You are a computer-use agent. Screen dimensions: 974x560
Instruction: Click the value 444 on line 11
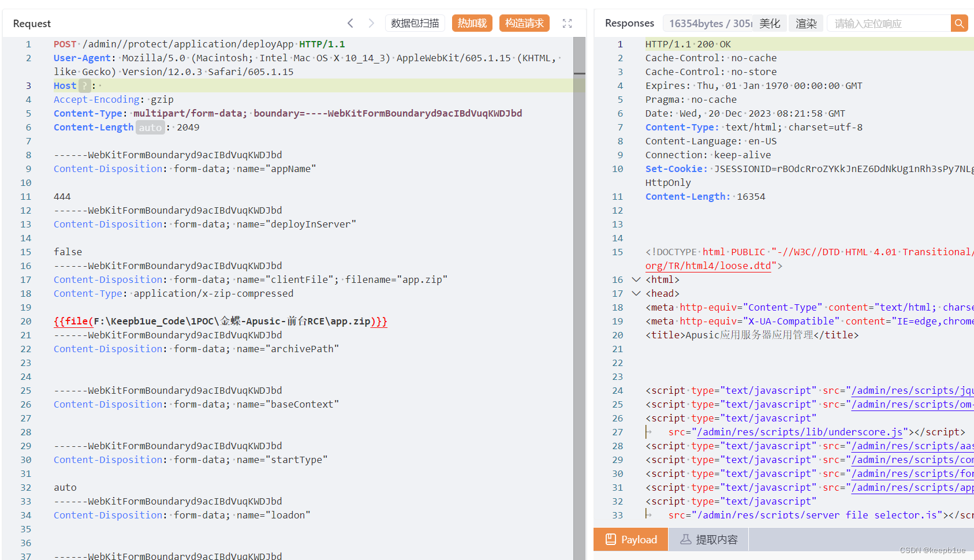coord(62,196)
